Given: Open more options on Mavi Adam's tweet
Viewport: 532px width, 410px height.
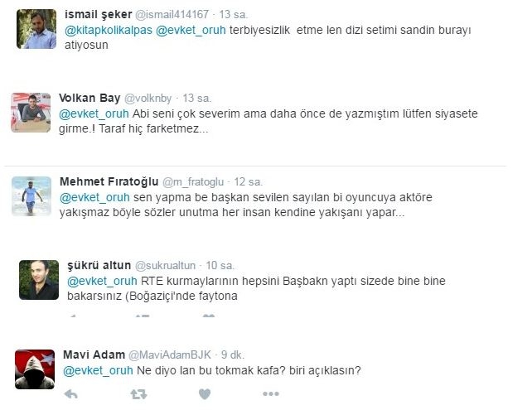Looking at the screenshot, I should (x=271, y=394).
